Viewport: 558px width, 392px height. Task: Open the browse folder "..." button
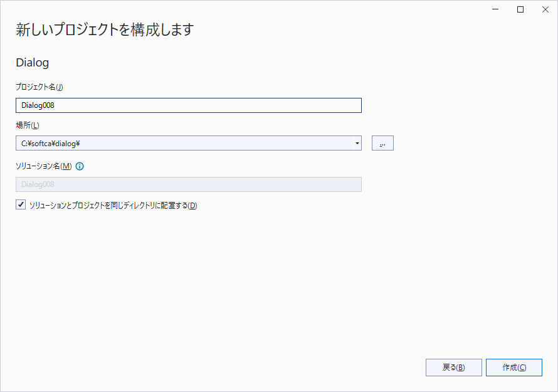pyautogui.click(x=382, y=144)
